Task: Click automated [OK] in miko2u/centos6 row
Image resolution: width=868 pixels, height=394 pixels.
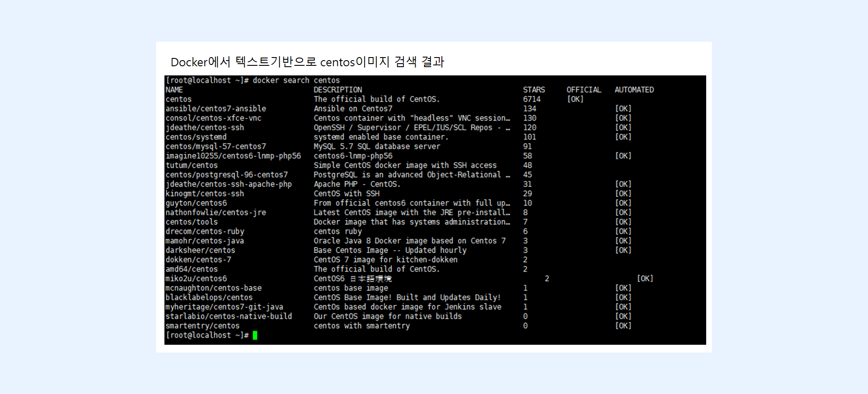Action: [x=645, y=279]
